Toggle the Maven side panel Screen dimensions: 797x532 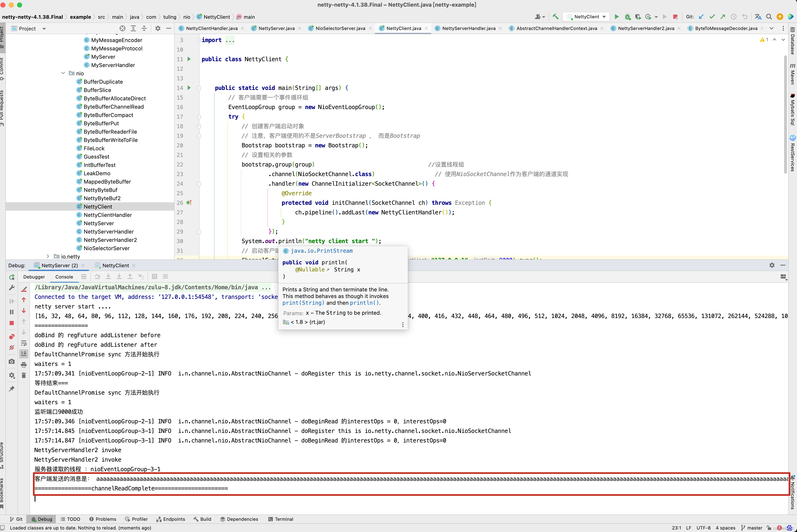[x=793, y=74]
